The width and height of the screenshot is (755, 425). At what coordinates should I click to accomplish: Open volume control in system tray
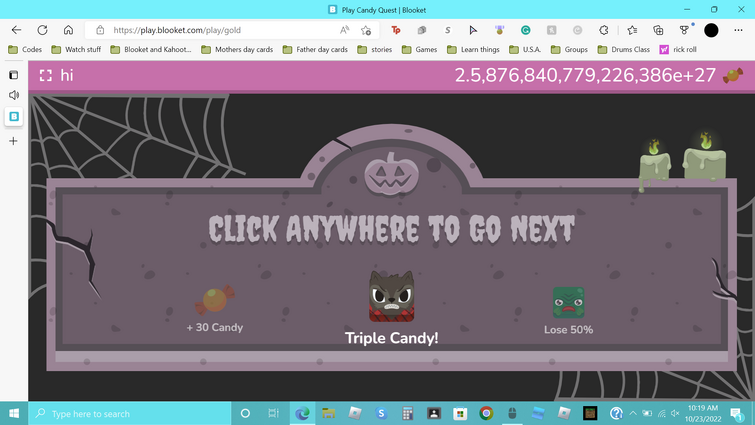click(x=675, y=413)
